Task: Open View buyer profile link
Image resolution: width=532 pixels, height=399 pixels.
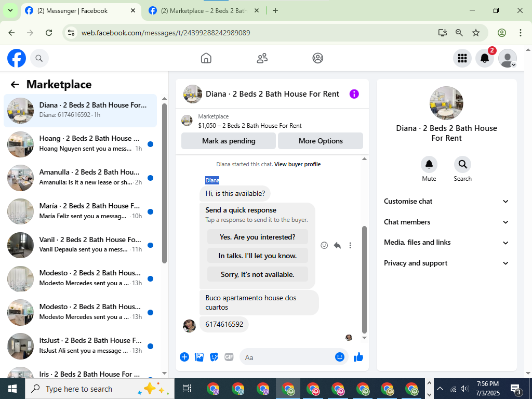Action: [x=297, y=164]
